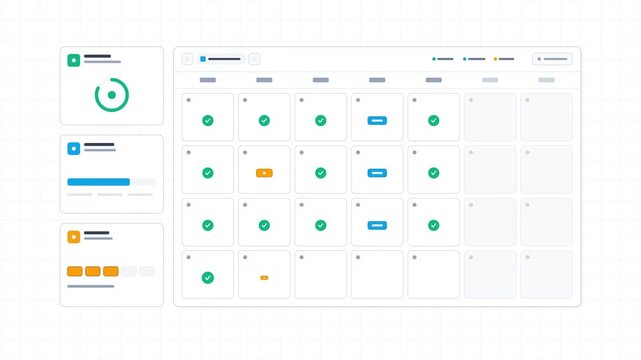Select the last empty grey segment block
Viewport: 641px width, 360px height.
(147, 271)
